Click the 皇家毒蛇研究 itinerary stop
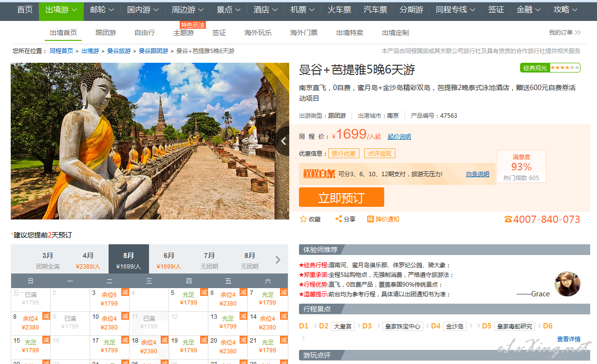597x364 pixels. [514, 326]
